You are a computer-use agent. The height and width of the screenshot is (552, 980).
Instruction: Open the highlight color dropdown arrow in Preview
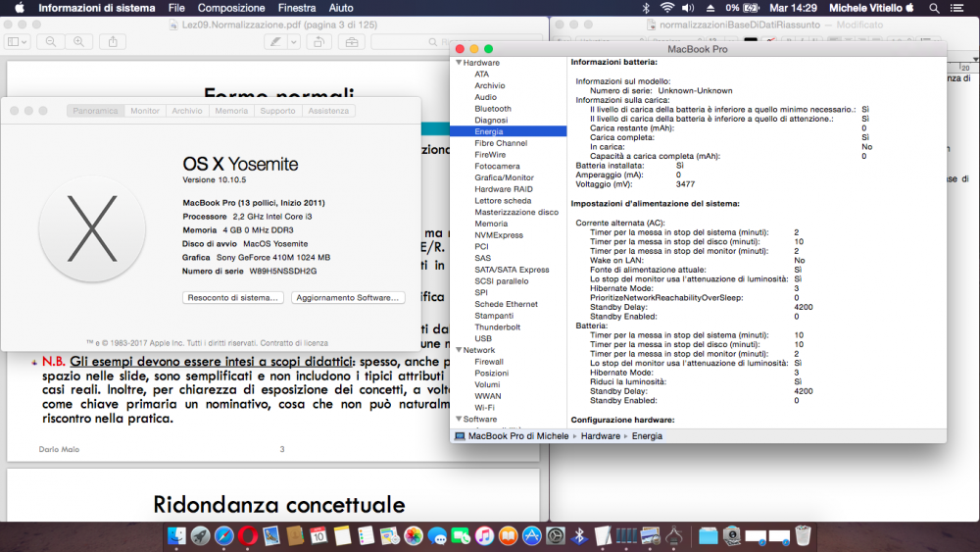coord(293,42)
